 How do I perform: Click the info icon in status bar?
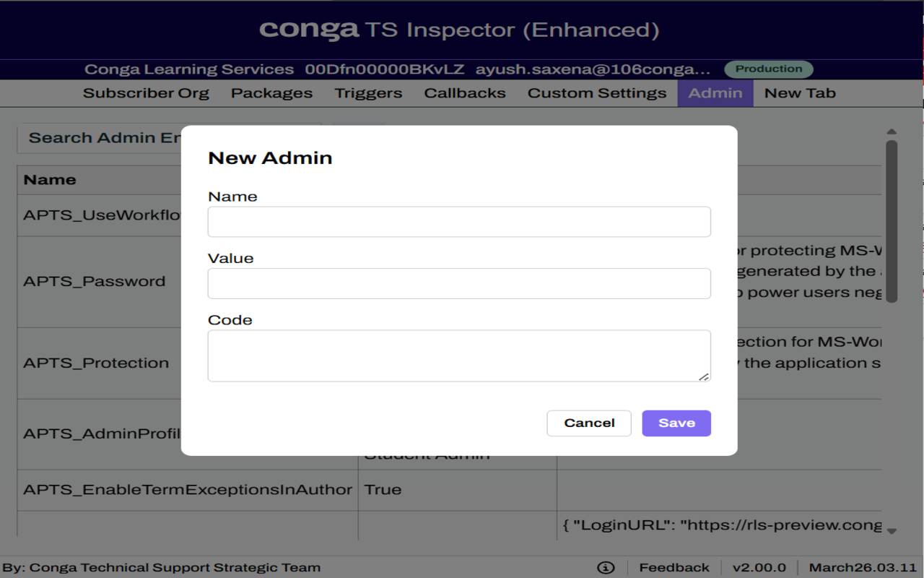606,568
